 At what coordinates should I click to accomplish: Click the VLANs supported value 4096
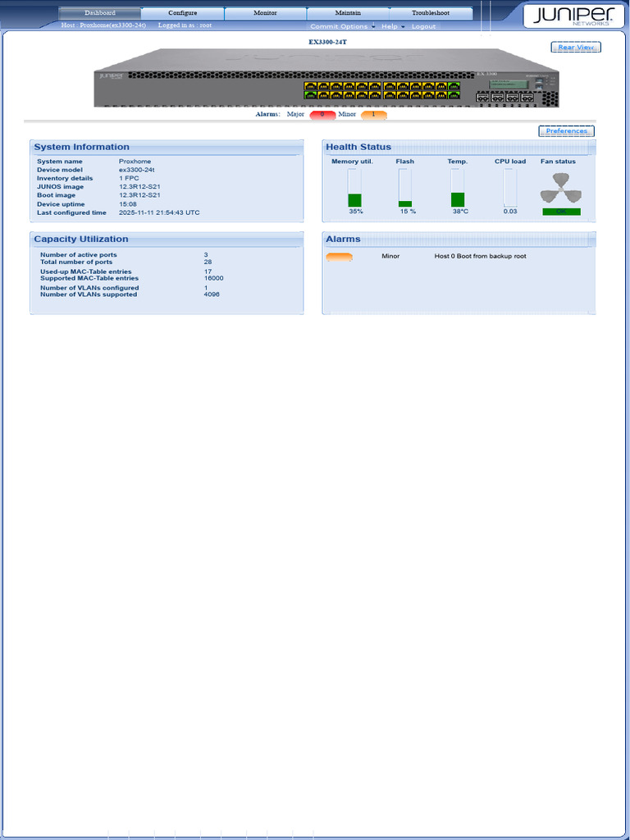pyautogui.click(x=212, y=294)
